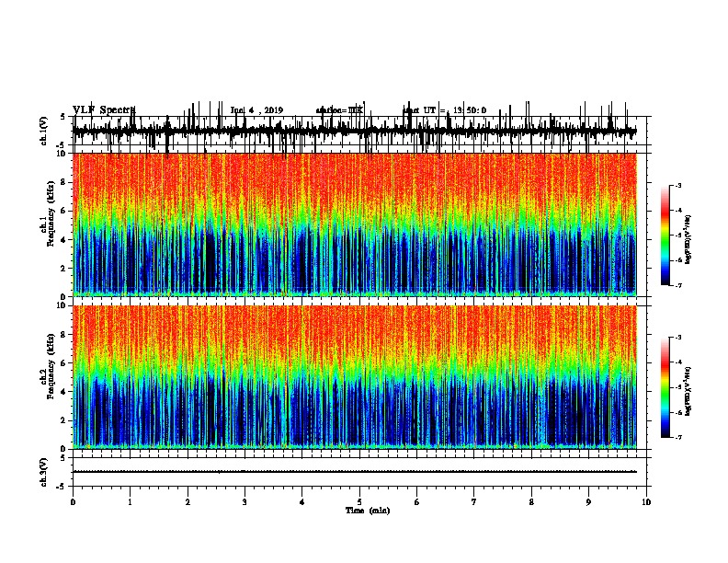Click the ch.3(V) axis label
This screenshot has width=728, height=563.
click(44, 472)
